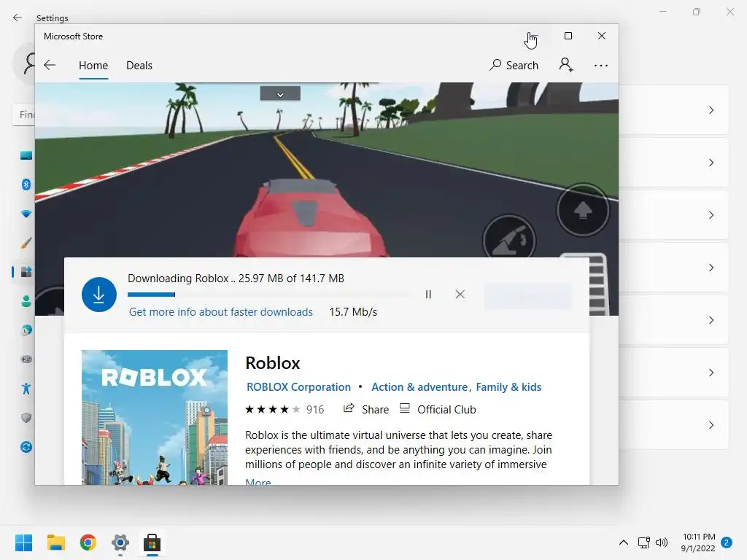The image size is (747, 560).
Task: Open Time & language in Settings sidebar
Action: (x=26, y=330)
